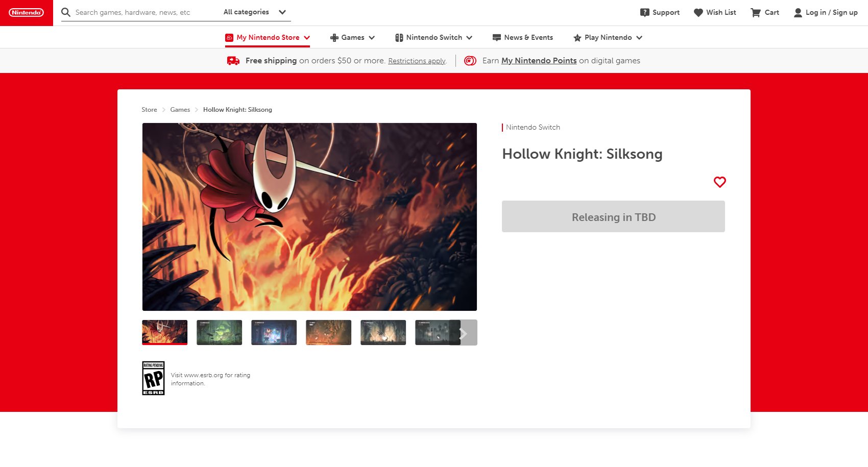Expand the Play Nintendo chevron

pyautogui.click(x=639, y=38)
